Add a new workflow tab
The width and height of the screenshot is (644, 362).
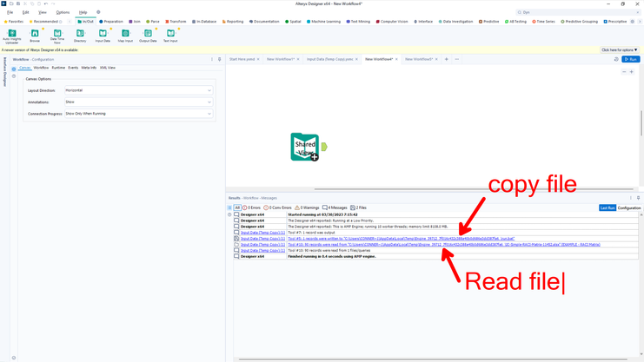pos(447,59)
